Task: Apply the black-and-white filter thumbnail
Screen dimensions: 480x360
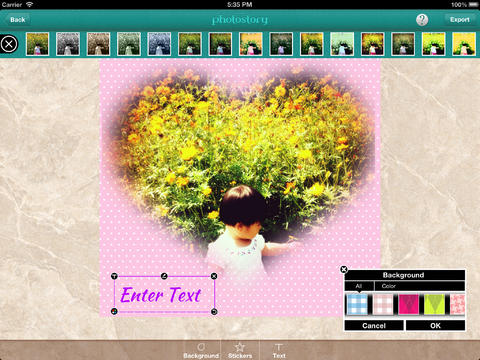Action: [x=68, y=44]
